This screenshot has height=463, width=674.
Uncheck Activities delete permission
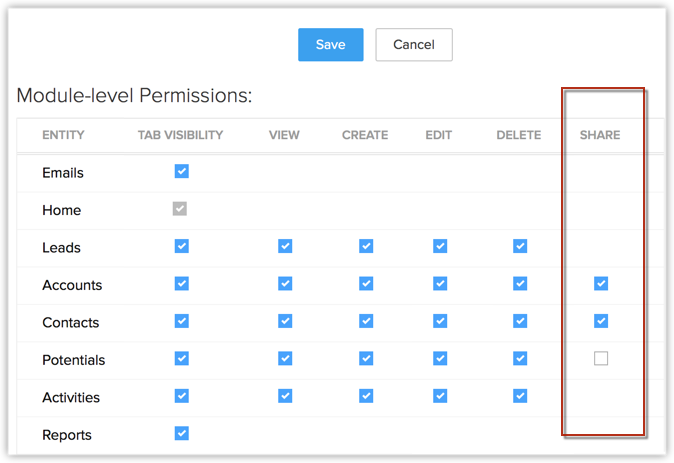click(x=519, y=396)
